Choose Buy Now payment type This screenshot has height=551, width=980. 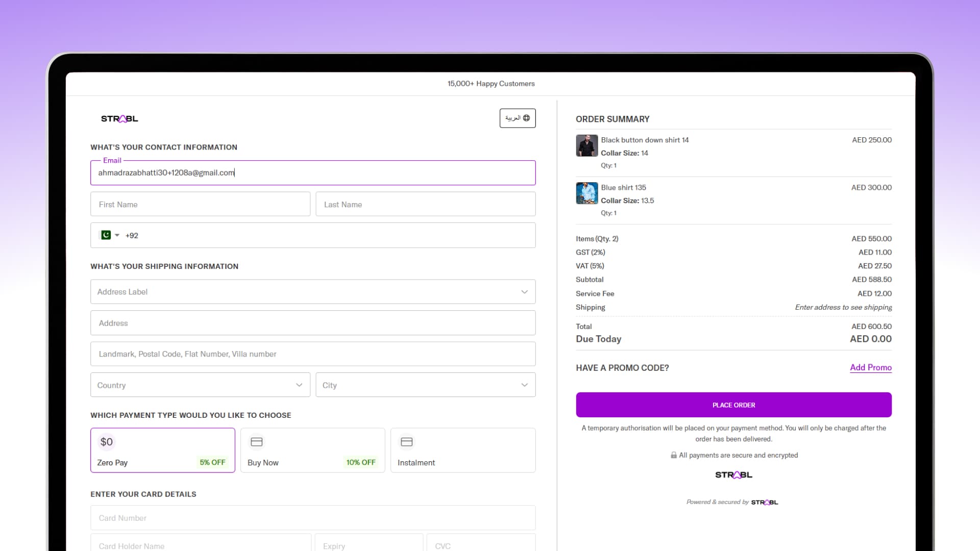click(312, 450)
